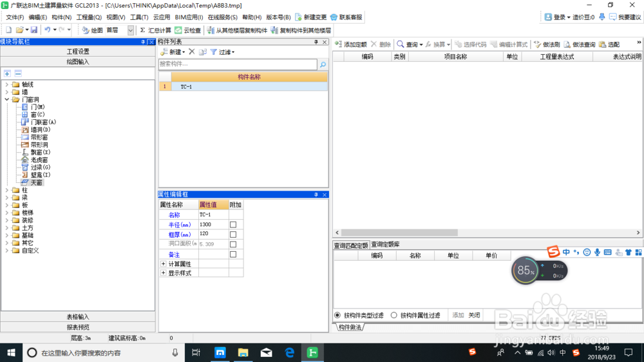This screenshot has height=362, width=644.
Task: Open 报表预览 section
Action: tap(78, 327)
